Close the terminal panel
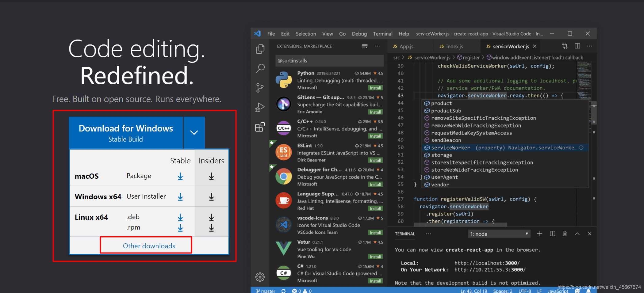 (589, 234)
